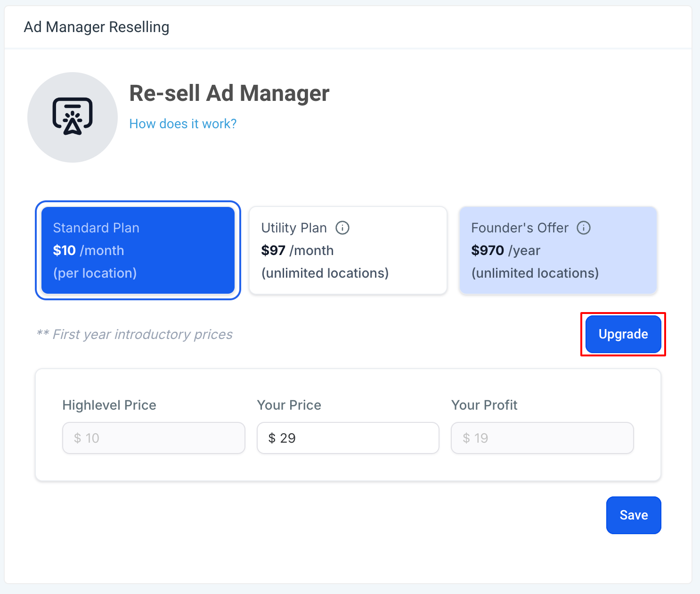700x594 pixels.
Task: Select the Utility Plan card
Action: [x=348, y=250]
